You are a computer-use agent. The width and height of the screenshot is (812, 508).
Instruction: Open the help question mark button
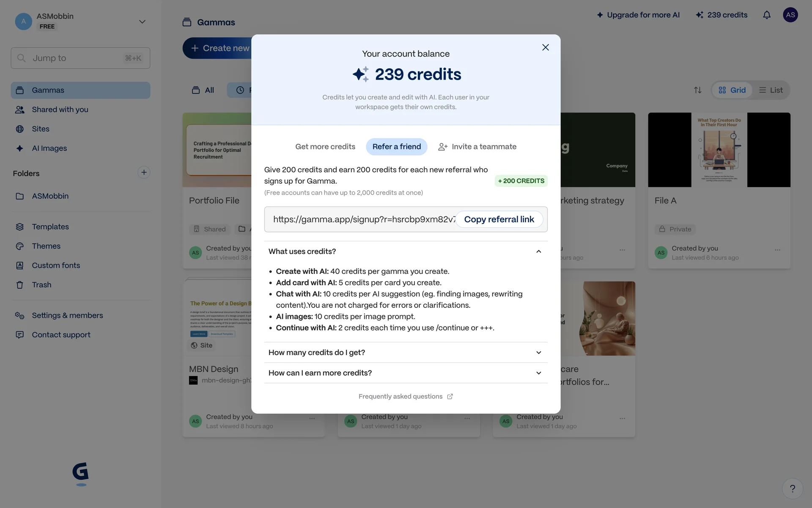point(792,489)
